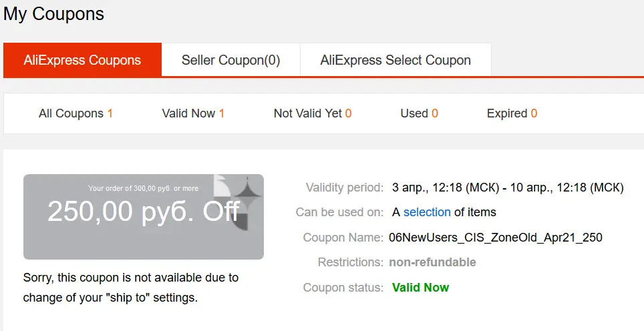Screen dimensions: 644x331
Task: Click the green Valid Now coupon status
Action: pyautogui.click(x=421, y=288)
